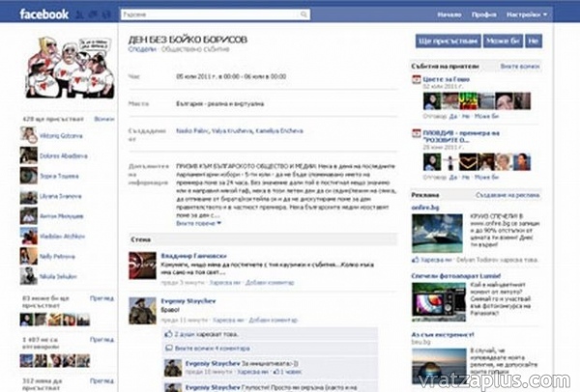Click calendar icon beside 'Цвете за Гошо'
The width and height of the screenshot is (580, 392).
[416, 79]
